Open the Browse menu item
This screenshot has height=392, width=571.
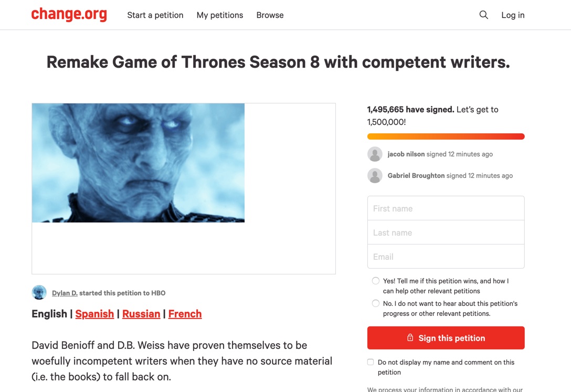tap(270, 15)
